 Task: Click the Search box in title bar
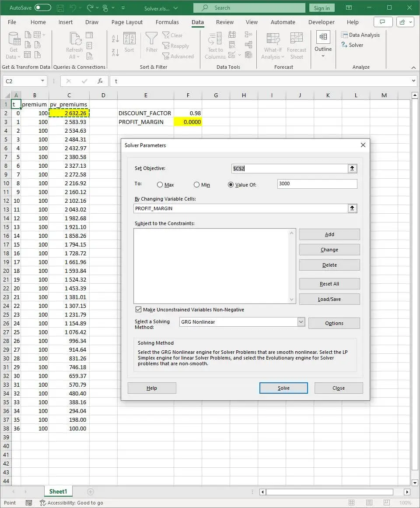[x=249, y=8]
